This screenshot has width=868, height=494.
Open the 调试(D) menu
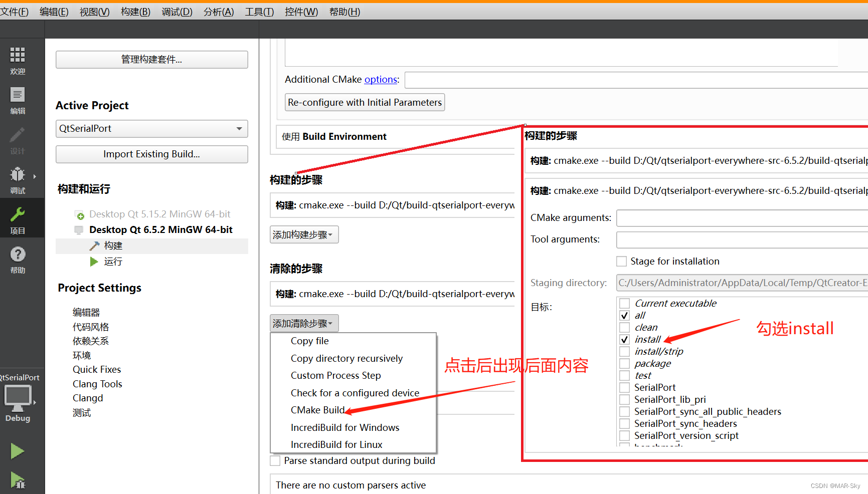tap(177, 12)
